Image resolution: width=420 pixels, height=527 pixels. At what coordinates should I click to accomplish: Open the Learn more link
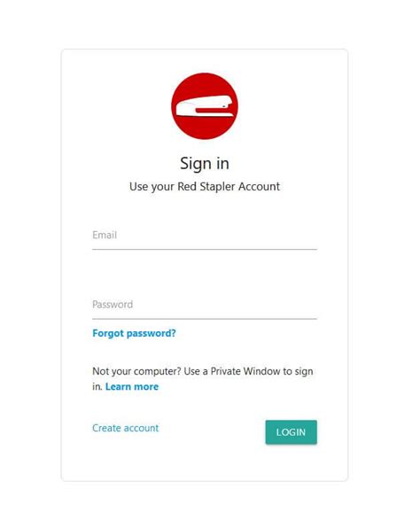tap(132, 386)
